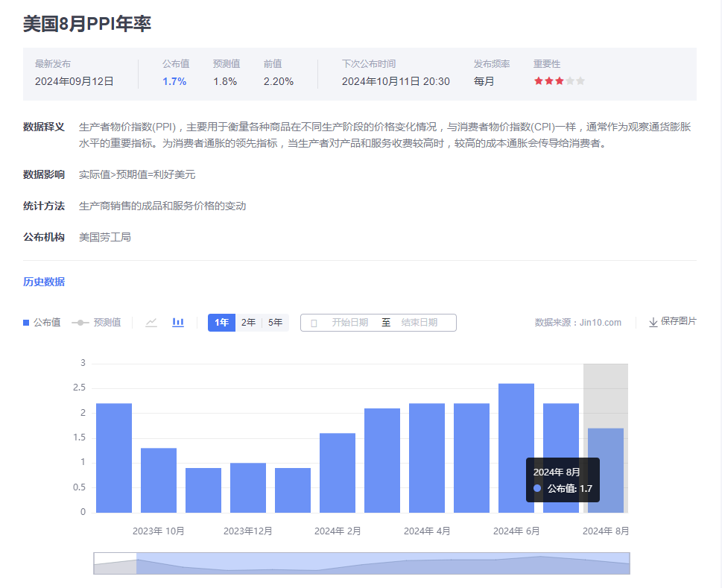Viewport: 722px width, 588px height.
Task: Open the 结束日期 end date picker
Action: tap(419, 323)
